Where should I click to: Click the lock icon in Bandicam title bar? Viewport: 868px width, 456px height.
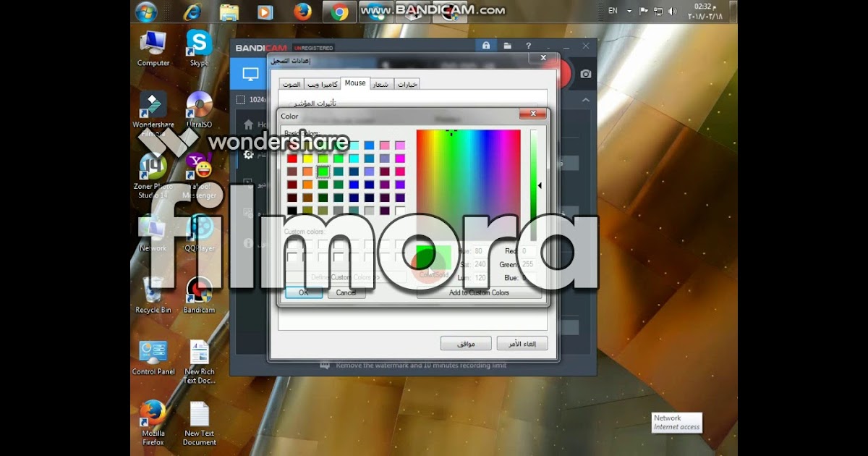pos(486,46)
